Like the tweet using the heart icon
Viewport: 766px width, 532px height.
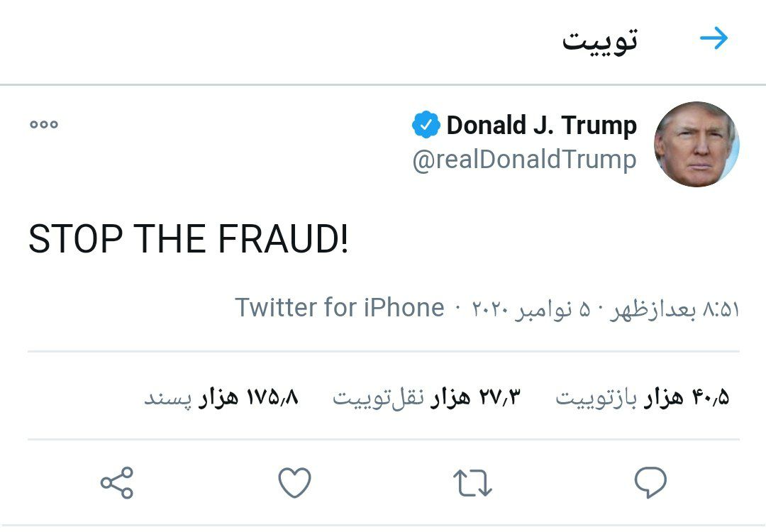294,482
